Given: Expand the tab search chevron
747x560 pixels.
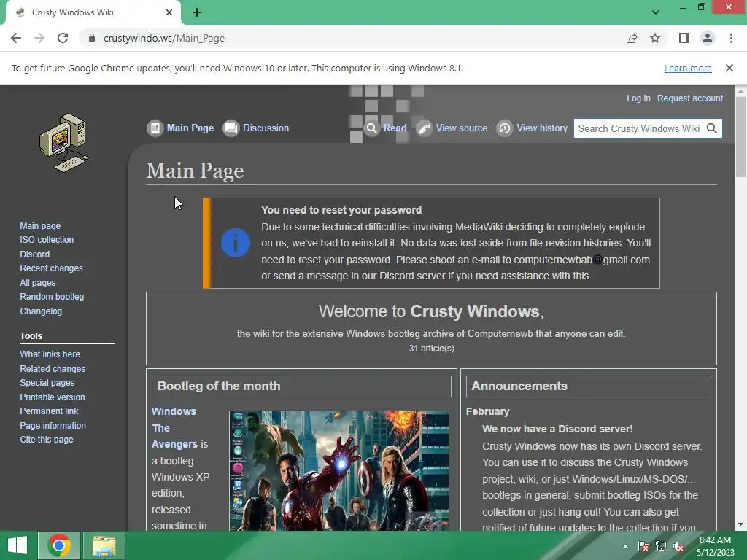Looking at the screenshot, I should [656, 12].
